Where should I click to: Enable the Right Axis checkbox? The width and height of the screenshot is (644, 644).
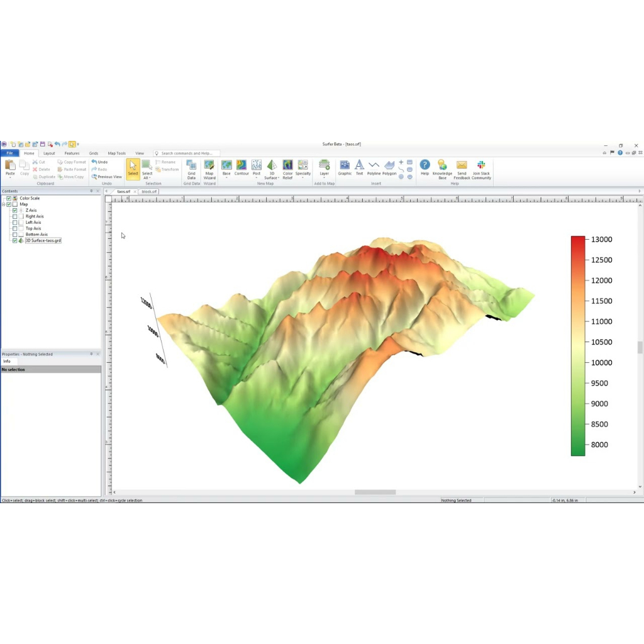coord(15,216)
